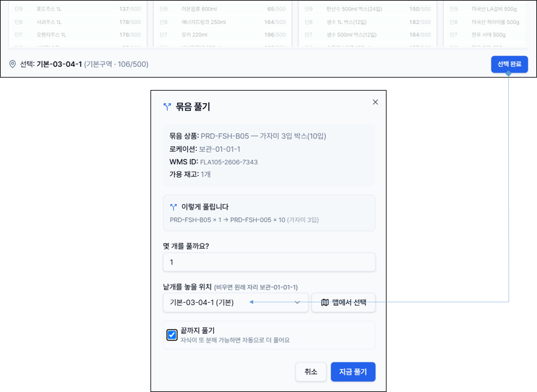Select the 탄산수 500ml 박스(24입) row

click(x=368, y=9)
